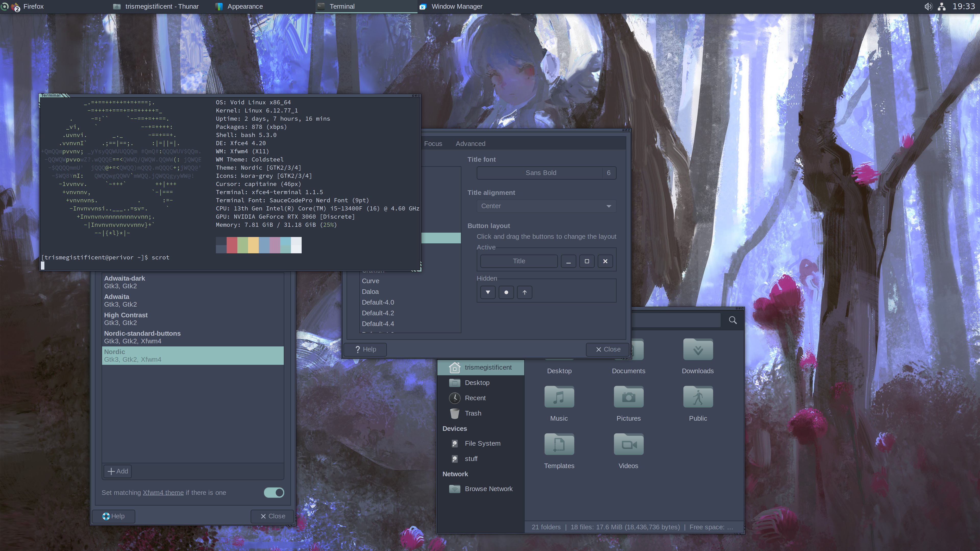Viewport: 980px width, 551px height.
Task: Switch to the Focus tab
Action: click(x=433, y=144)
